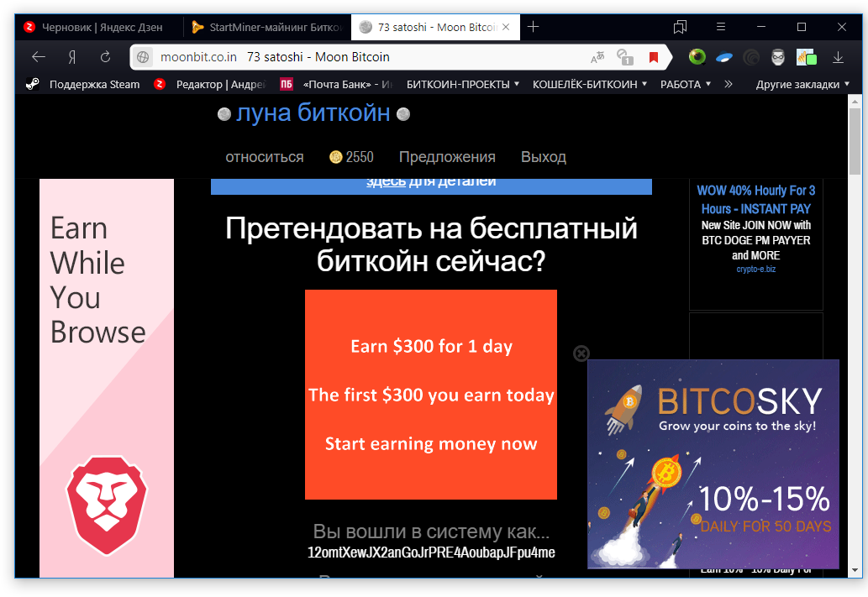Open a new tab with plus
Screen dimensions: 868x597
[x=533, y=27]
